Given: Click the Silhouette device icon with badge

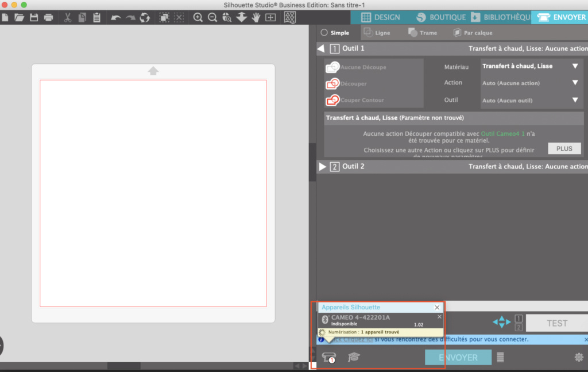Looking at the screenshot, I should (329, 358).
